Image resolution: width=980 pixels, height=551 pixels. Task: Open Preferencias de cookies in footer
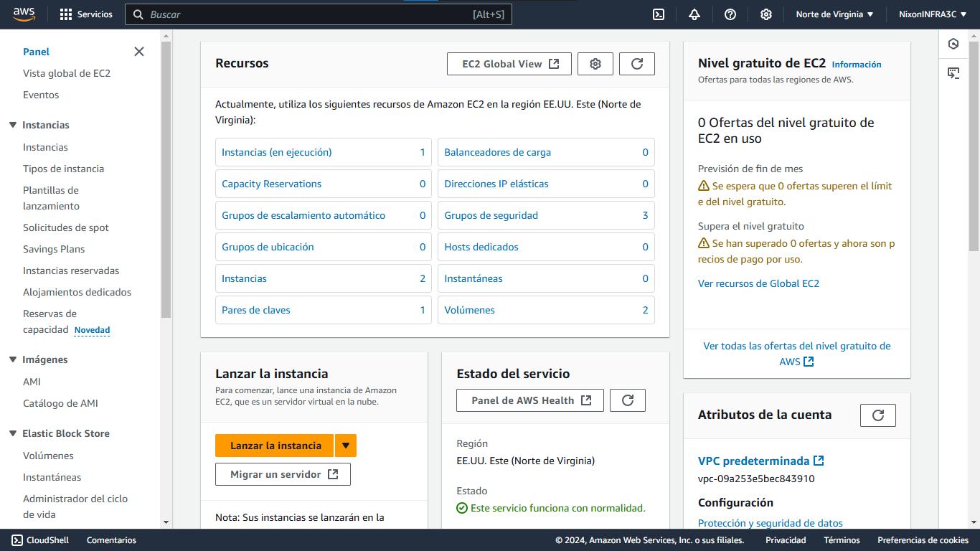click(x=923, y=540)
